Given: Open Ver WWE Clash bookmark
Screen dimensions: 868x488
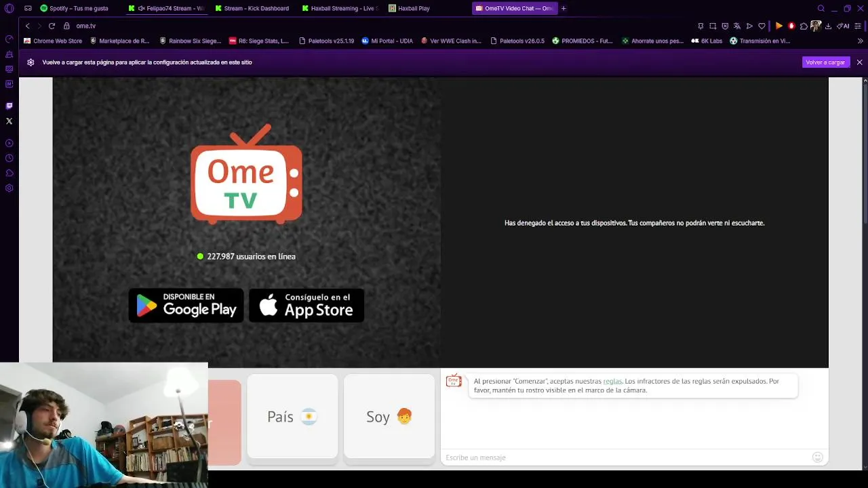Looking at the screenshot, I should 451,41.
